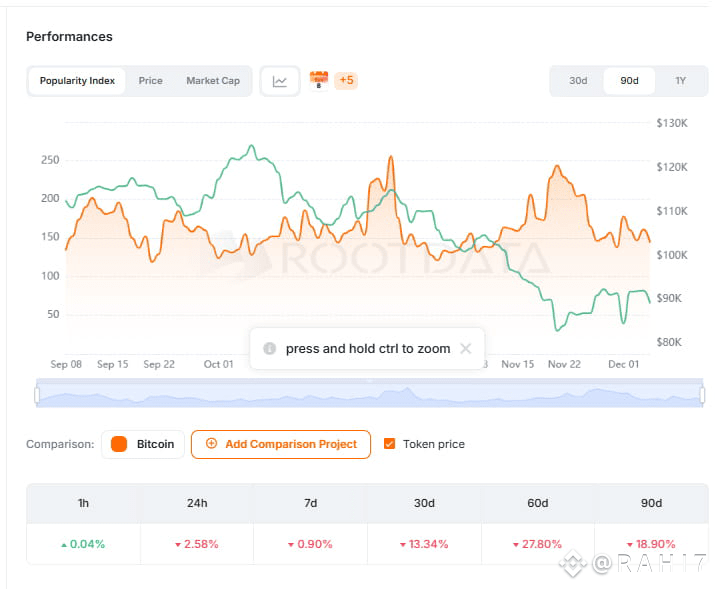
Task: Click the info icon in zoom hint
Action: coord(269,349)
